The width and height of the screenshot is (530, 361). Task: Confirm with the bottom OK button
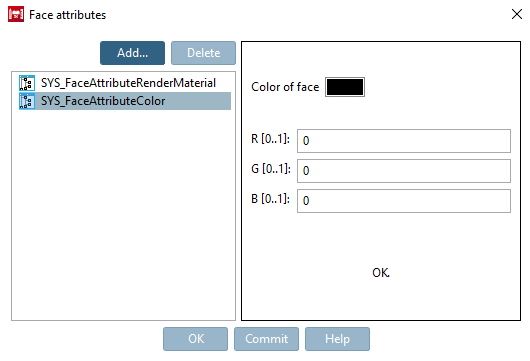[195, 339]
